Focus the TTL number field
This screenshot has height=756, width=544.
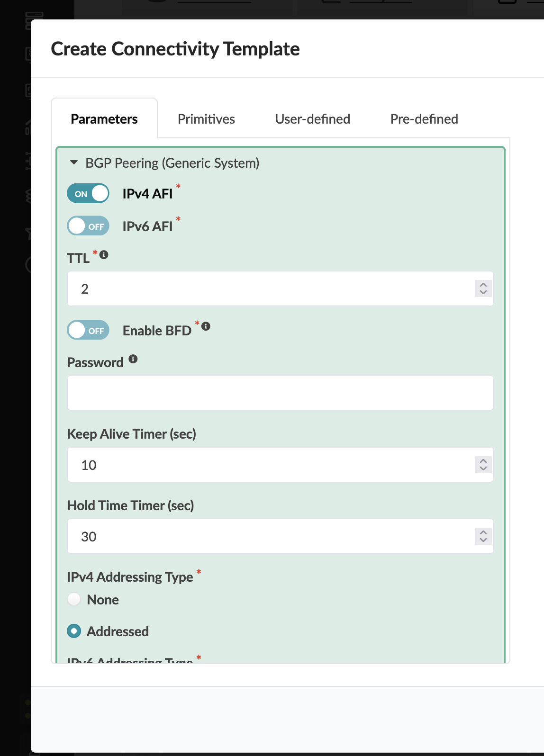point(270,289)
